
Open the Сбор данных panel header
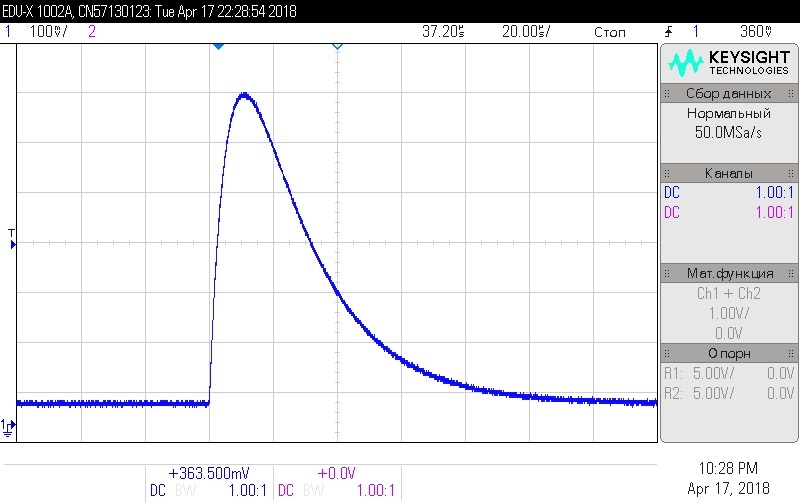coord(729,93)
